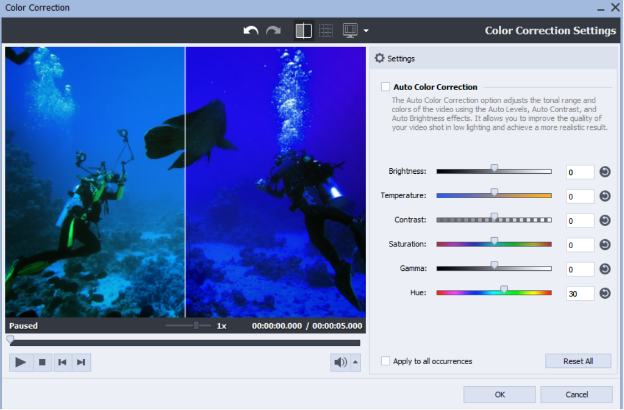Viewport: 624px width, 410px height.
Task: Reset the Hue value with its reset icon
Action: click(x=605, y=293)
